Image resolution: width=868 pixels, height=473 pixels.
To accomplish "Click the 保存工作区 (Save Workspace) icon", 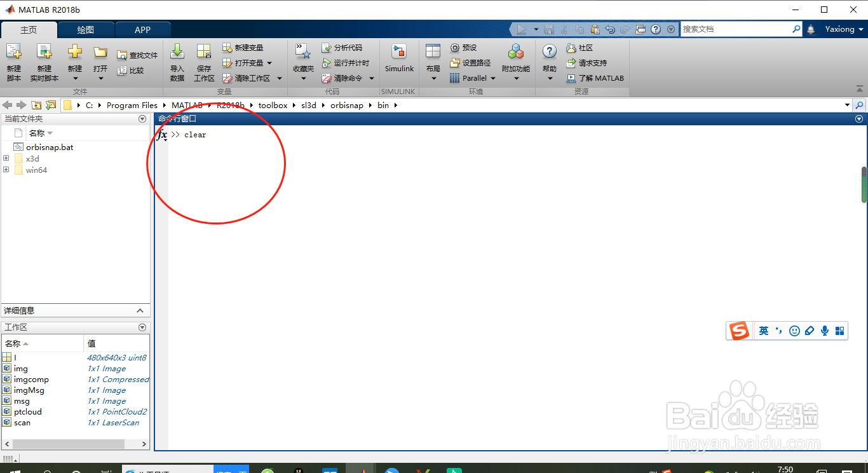I will pyautogui.click(x=204, y=52).
